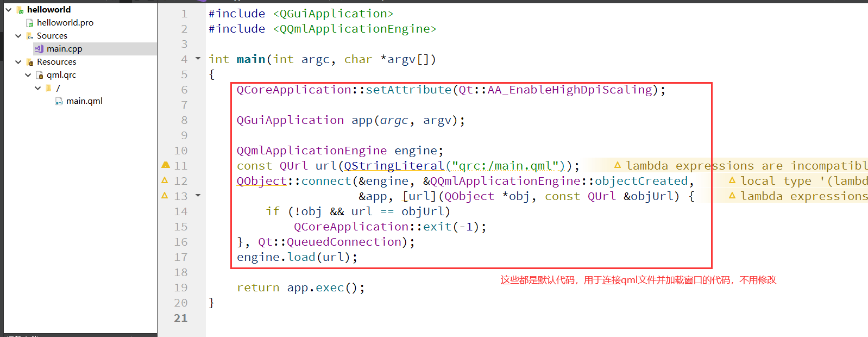
Task: Open main.cpp in project tree
Action: tap(65, 49)
